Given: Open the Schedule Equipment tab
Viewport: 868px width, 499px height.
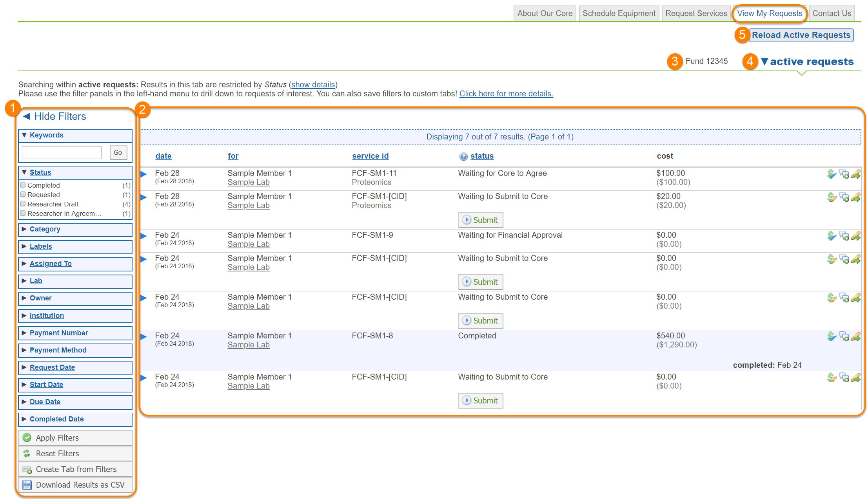Looking at the screenshot, I should point(619,13).
